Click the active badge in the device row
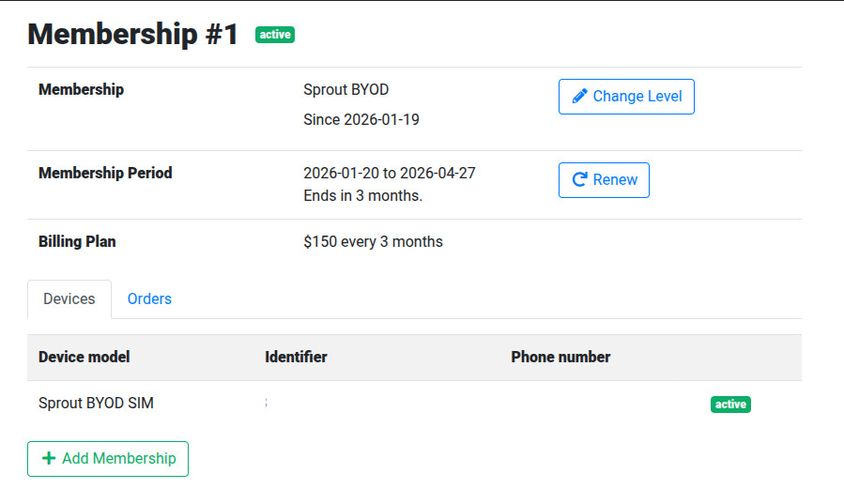 click(x=730, y=405)
